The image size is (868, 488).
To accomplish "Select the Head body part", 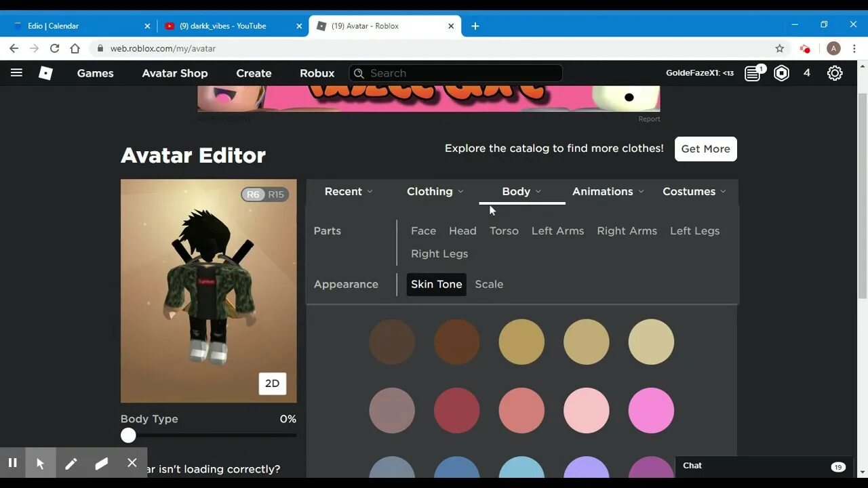I will coord(462,230).
